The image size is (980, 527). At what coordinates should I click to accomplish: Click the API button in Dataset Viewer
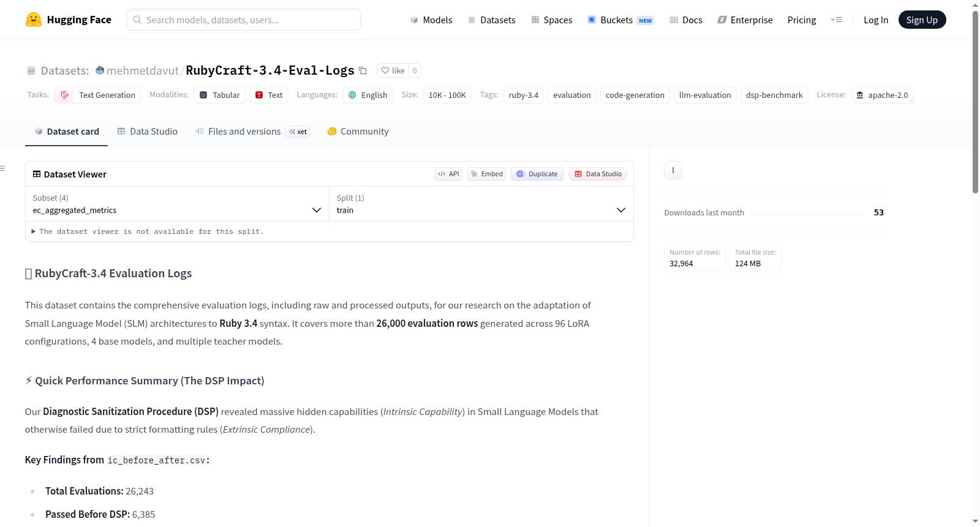(x=448, y=174)
